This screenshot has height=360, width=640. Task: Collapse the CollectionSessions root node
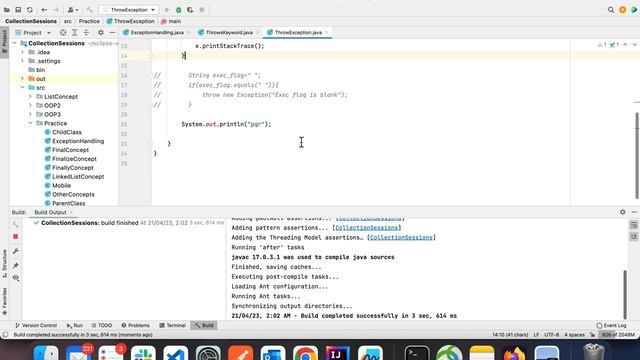(x=15, y=43)
